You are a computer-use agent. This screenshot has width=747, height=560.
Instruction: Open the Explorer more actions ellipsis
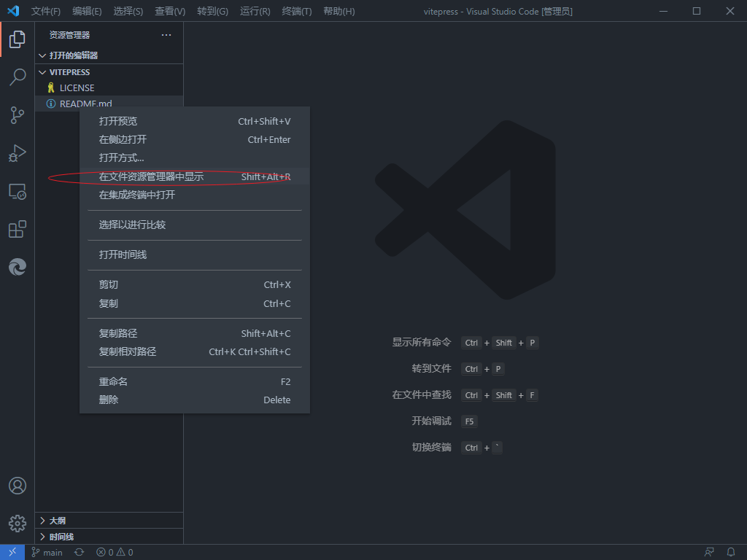click(x=166, y=35)
